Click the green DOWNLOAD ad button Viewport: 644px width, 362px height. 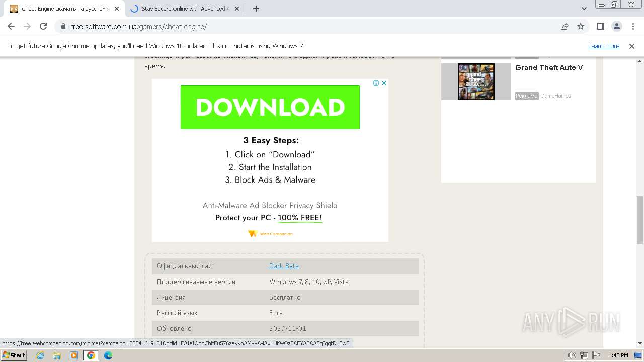[x=270, y=107]
